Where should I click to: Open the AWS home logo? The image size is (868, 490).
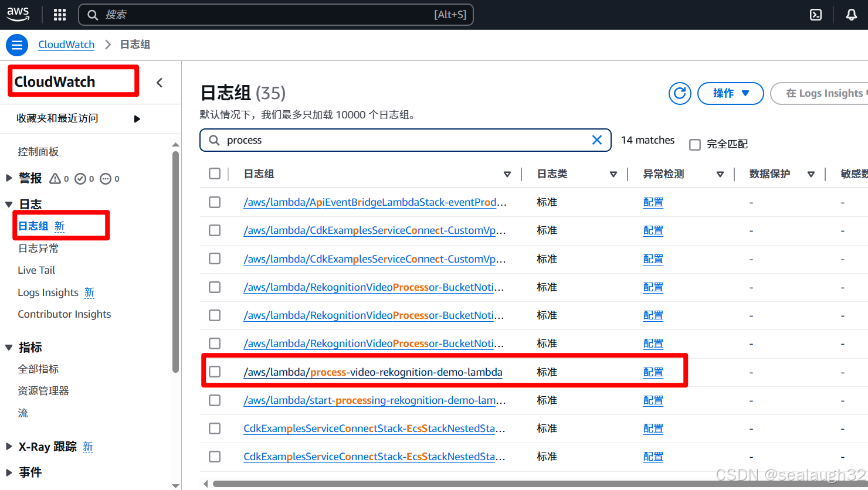18,14
